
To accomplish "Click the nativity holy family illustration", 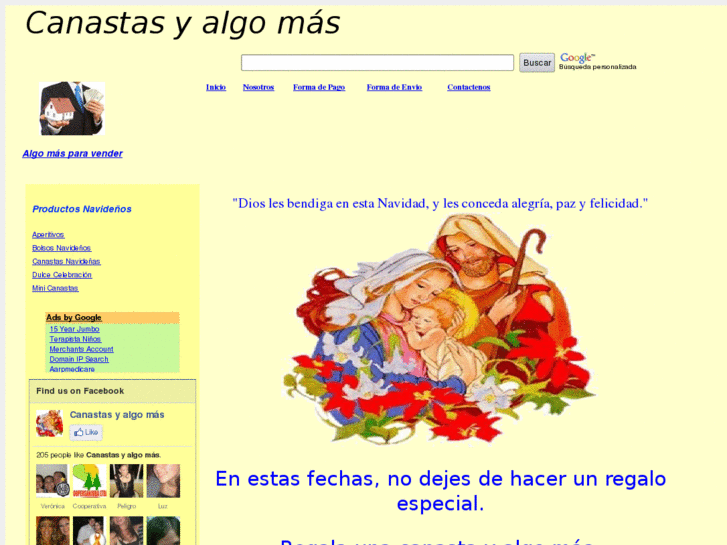I will [x=440, y=329].
